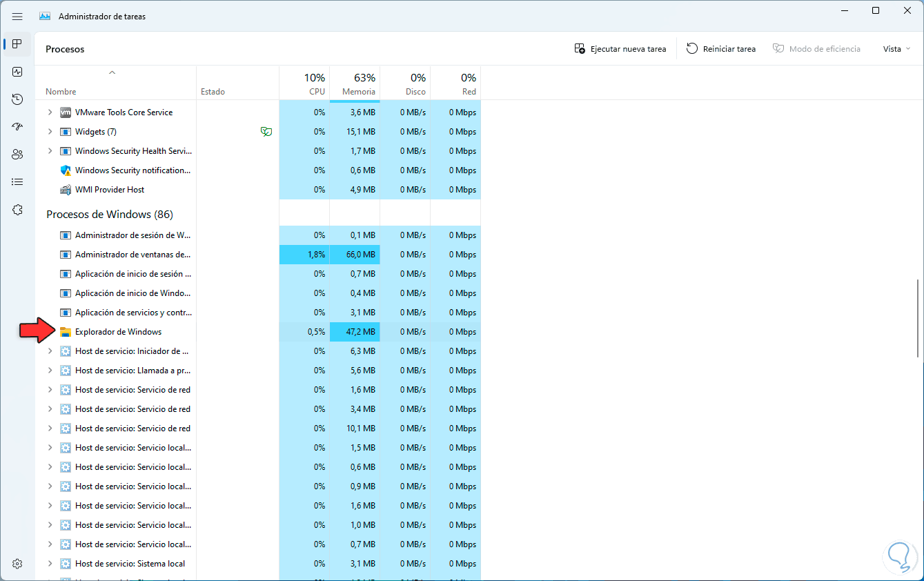The image size is (924, 581).
Task: Select the Explorador de Windows process name
Action: click(x=118, y=332)
